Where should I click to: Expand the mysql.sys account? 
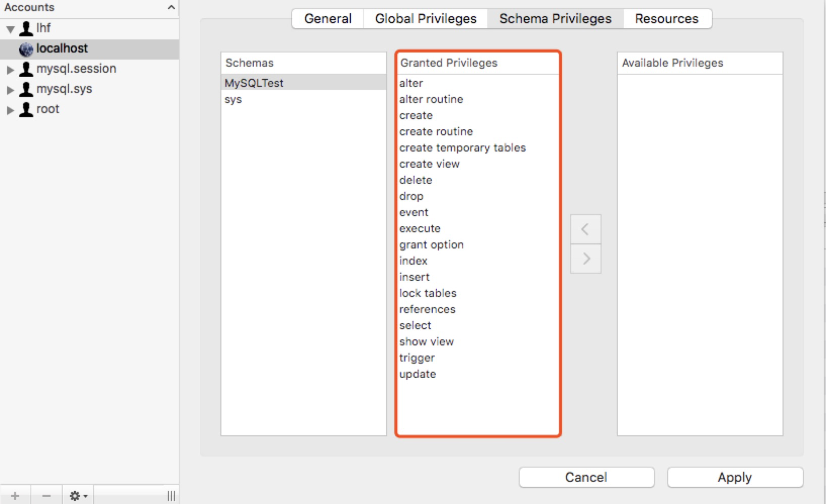coord(10,90)
